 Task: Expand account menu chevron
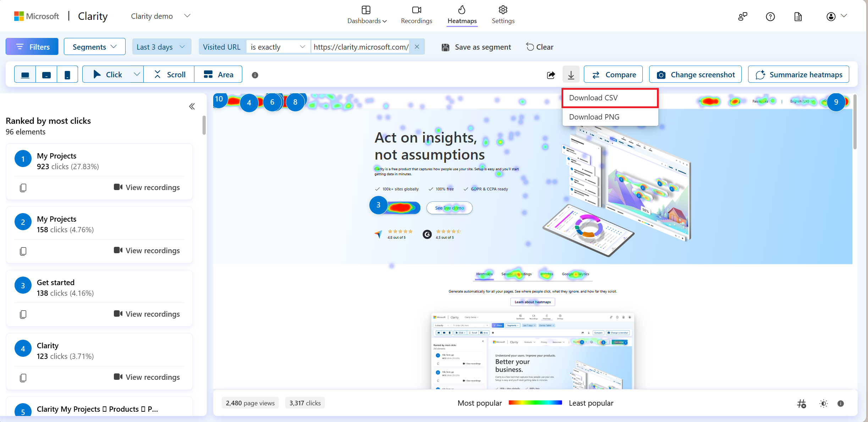(844, 16)
